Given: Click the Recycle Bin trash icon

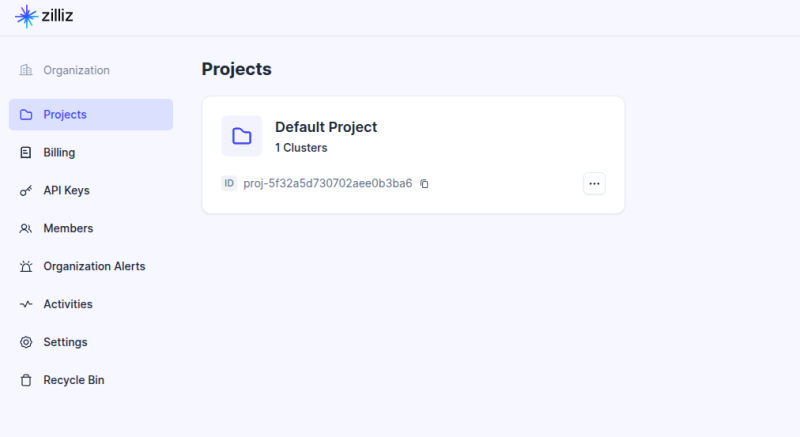Looking at the screenshot, I should coord(26,380).
